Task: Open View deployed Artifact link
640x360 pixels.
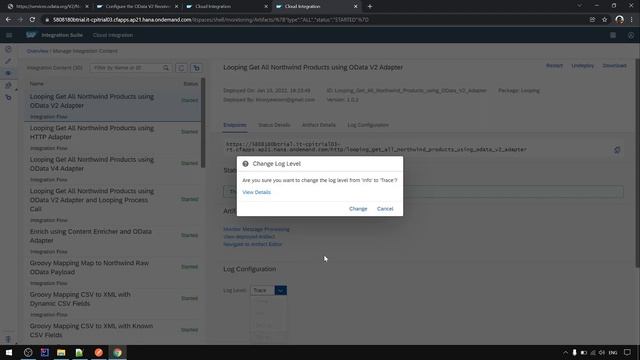Action: (249, 237)
